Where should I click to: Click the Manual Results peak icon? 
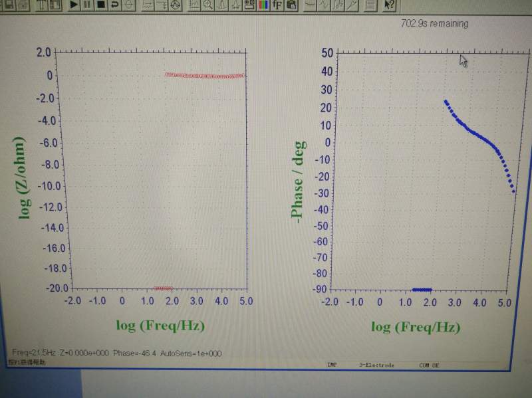pos(222,5)
